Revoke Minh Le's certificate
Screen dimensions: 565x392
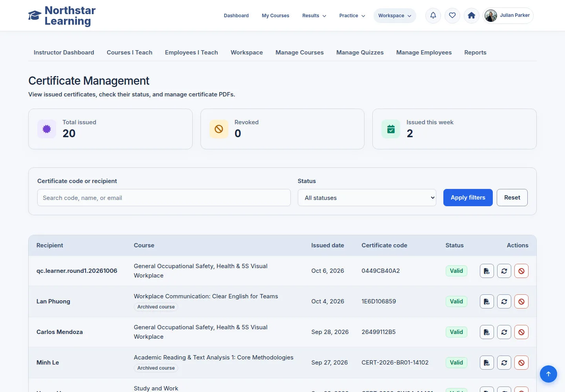click(x=521, y=363)
